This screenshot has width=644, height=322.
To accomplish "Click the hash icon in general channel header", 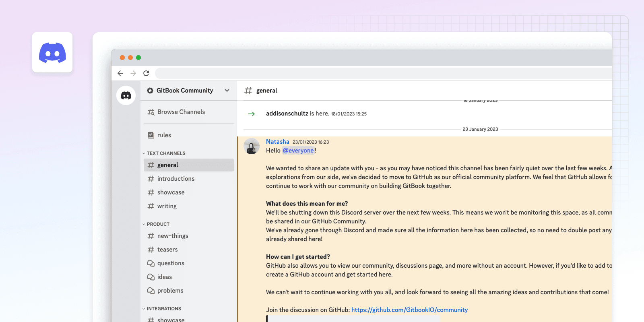I will click(248, 91).
